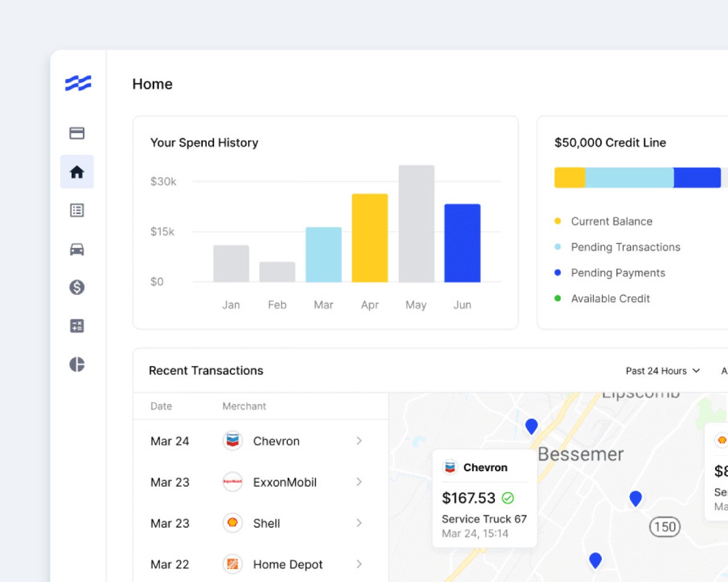Expand the ExxonMobil transaction row chevron
The height and width of the screenshot is (582, 728).
pyautogui.click(x=359, y=482)
